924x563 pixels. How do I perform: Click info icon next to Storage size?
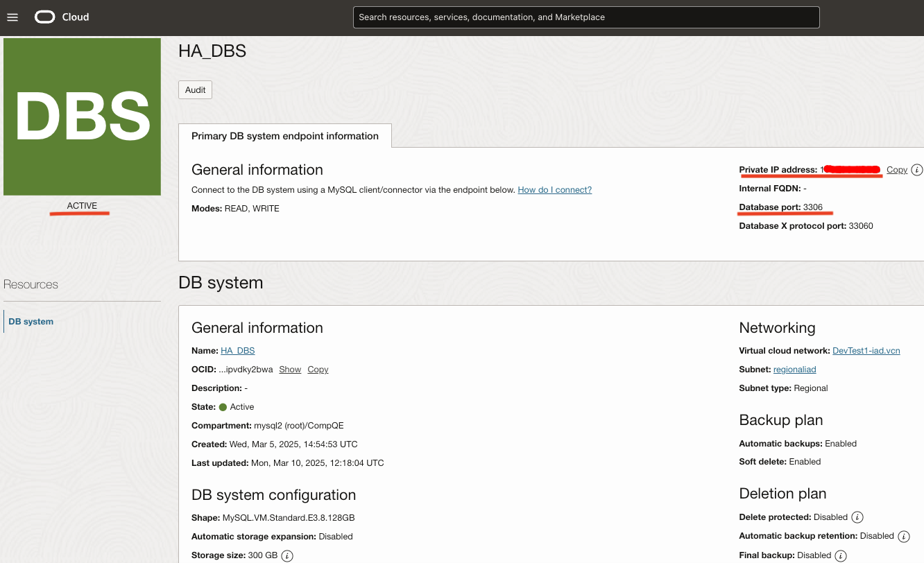click(x=287, y=555)
